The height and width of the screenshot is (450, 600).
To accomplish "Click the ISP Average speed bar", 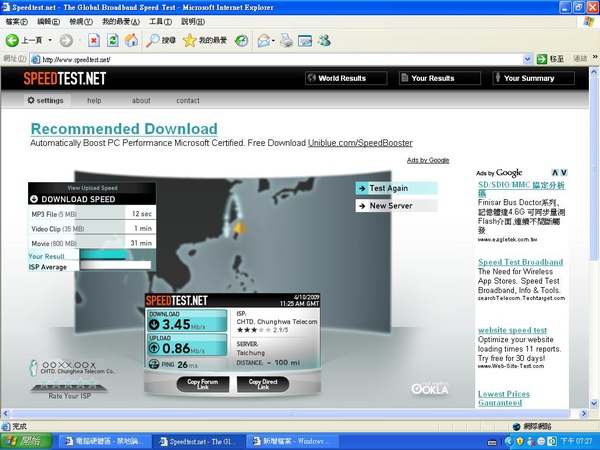I will 116,265.
